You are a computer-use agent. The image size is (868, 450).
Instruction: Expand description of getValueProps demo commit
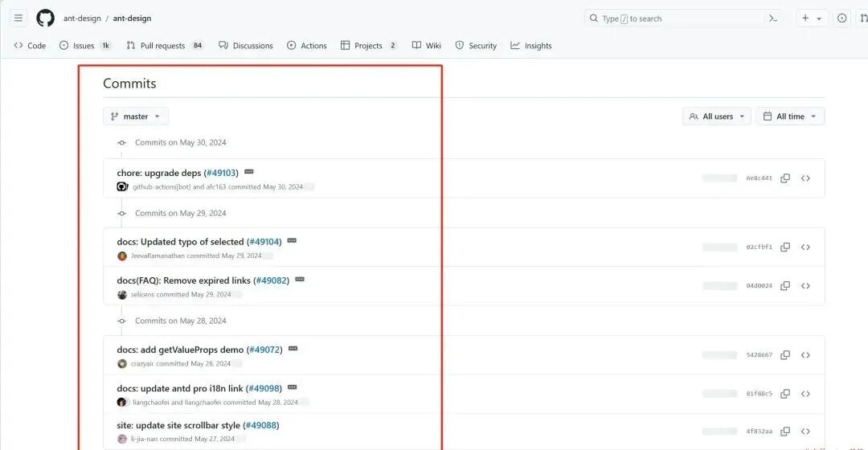(293, 349)
